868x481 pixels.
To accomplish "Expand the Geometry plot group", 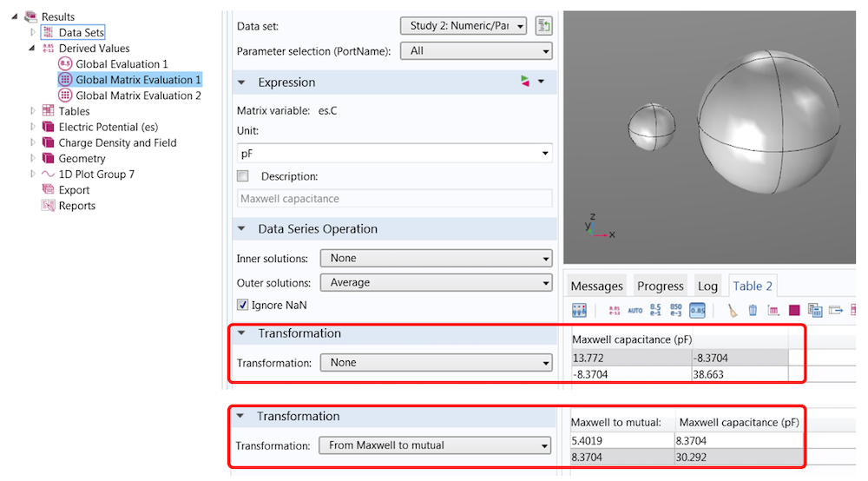I will pyautogui.click(x=32, y=158).
